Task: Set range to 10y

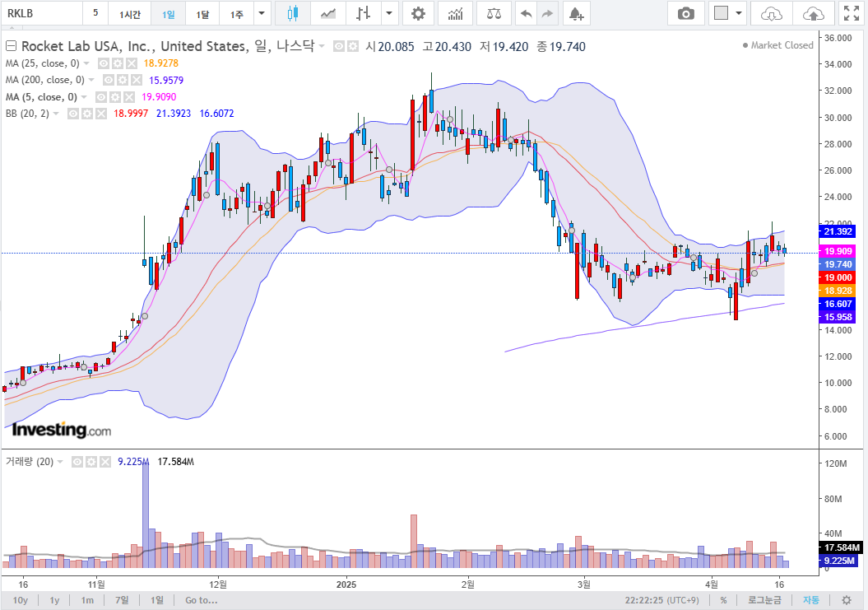Action: (21, 600)
